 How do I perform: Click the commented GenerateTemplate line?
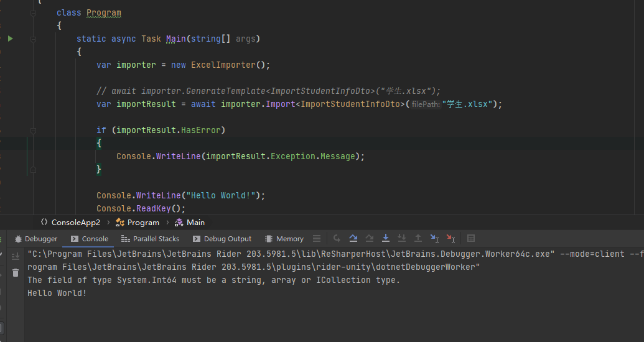click(269, 91)
